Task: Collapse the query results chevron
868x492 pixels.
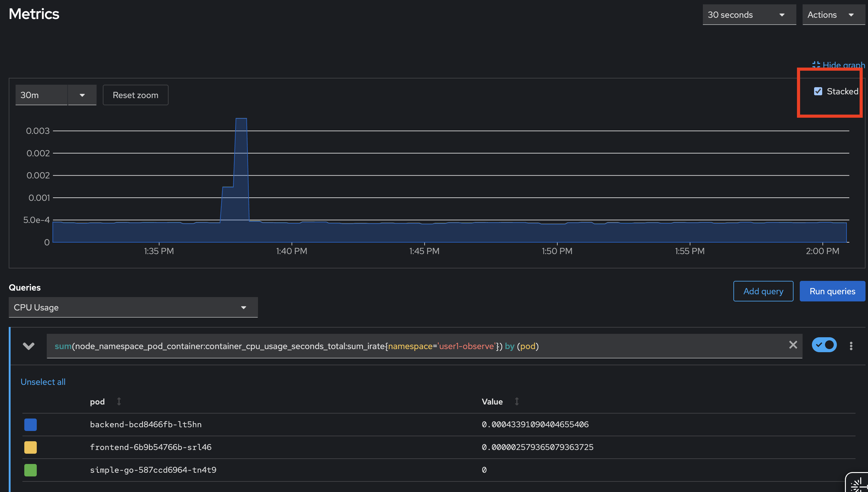Action: pyautogui.click(x=28, y=346)
